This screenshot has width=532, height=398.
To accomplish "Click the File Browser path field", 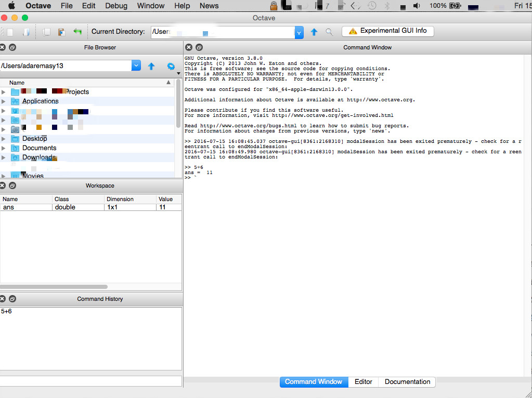I will [66, 65].
